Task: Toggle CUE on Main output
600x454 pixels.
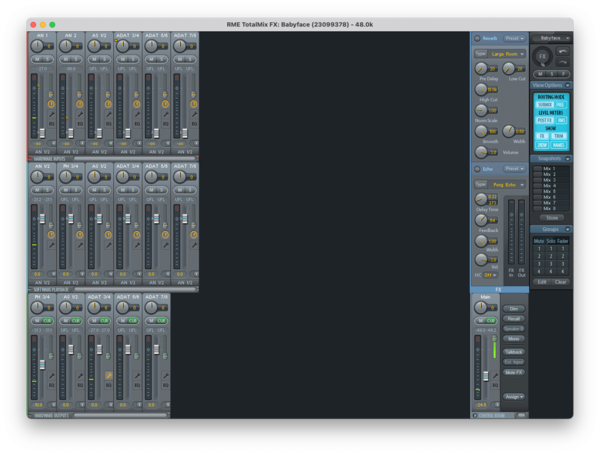Action: pos(491,321)
